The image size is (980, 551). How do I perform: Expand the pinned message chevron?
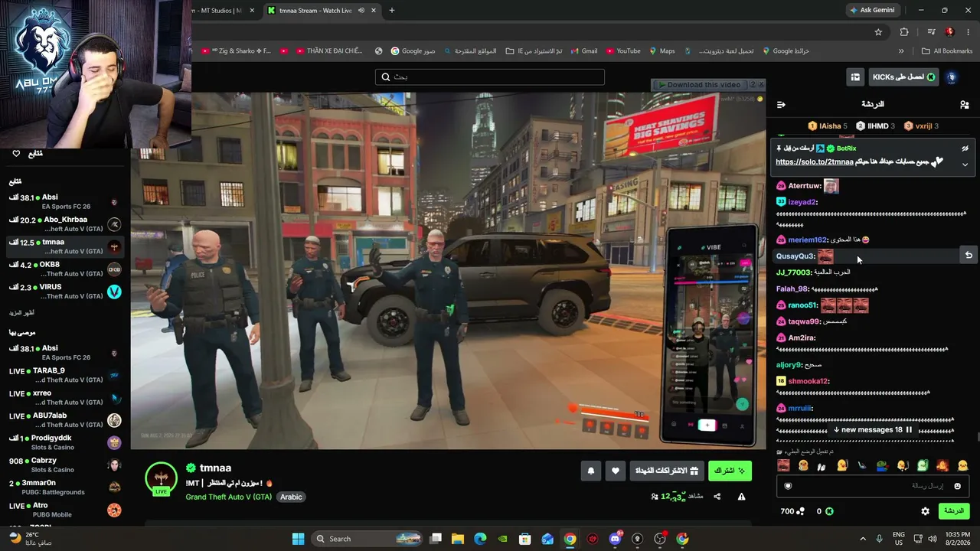[965, 164]
